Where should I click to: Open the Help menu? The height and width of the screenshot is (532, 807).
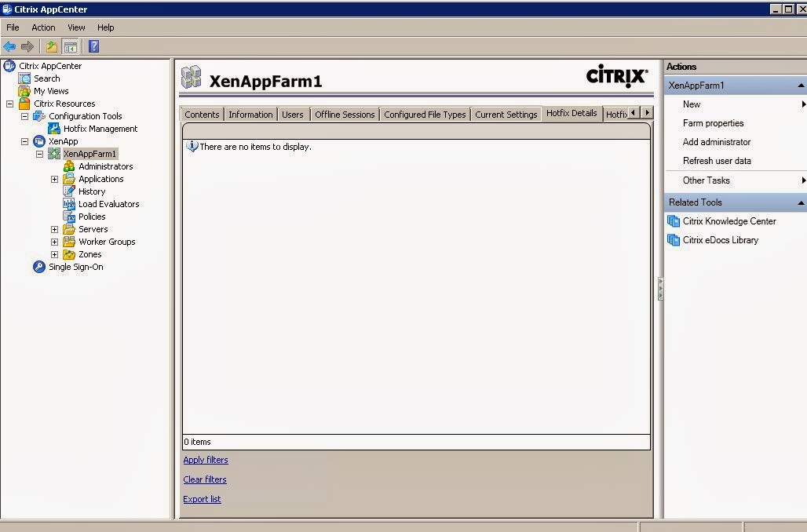click(105, 27)
